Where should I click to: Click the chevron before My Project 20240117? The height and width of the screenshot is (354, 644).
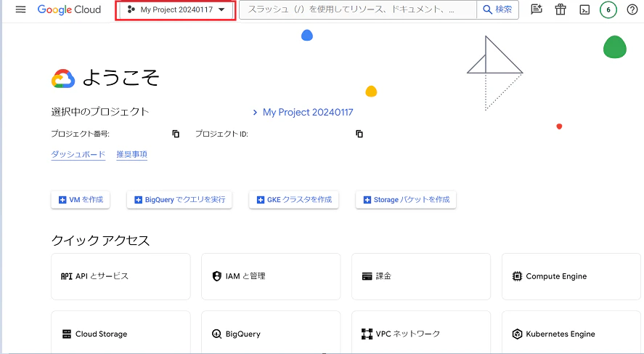255,112
